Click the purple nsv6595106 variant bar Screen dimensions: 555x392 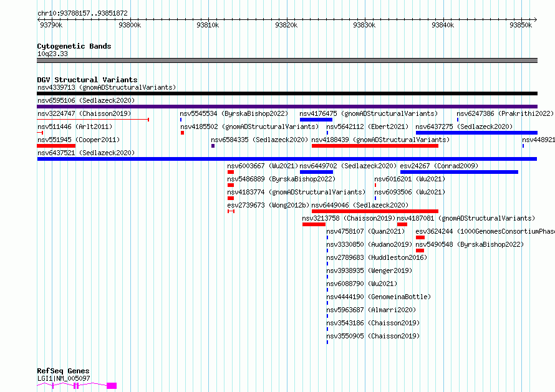pos(287,107)
